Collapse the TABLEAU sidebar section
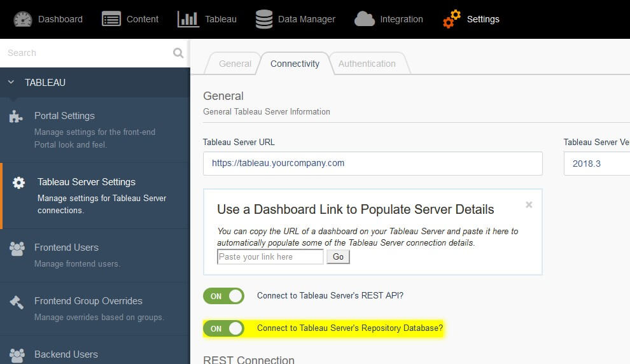This screenshot has height=364, width=630. (x=11, y=82)
